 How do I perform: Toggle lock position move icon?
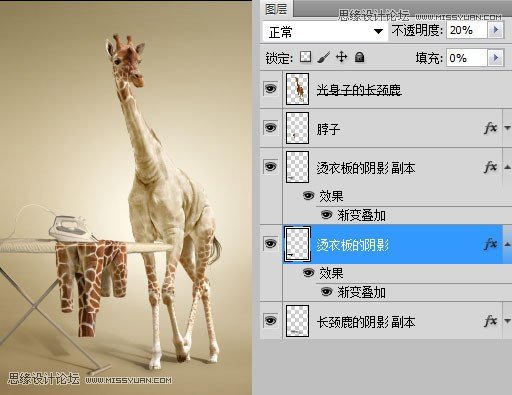coord(341,57)
